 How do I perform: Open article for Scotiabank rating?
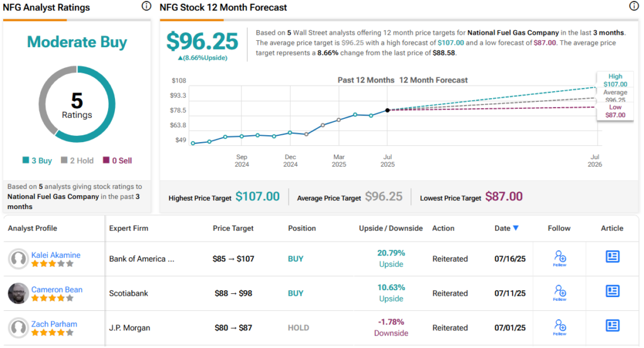tap(612, 291)
